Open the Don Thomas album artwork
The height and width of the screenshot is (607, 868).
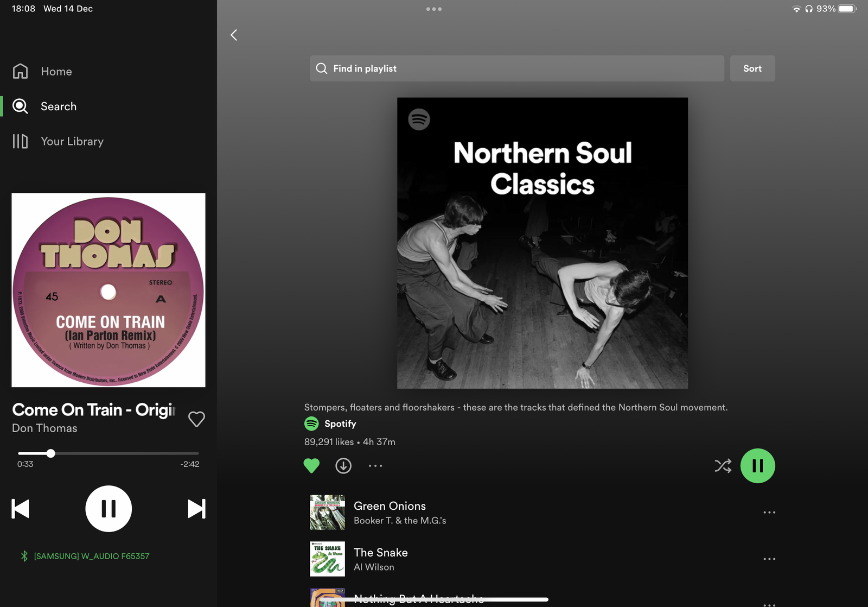point(108,290)
